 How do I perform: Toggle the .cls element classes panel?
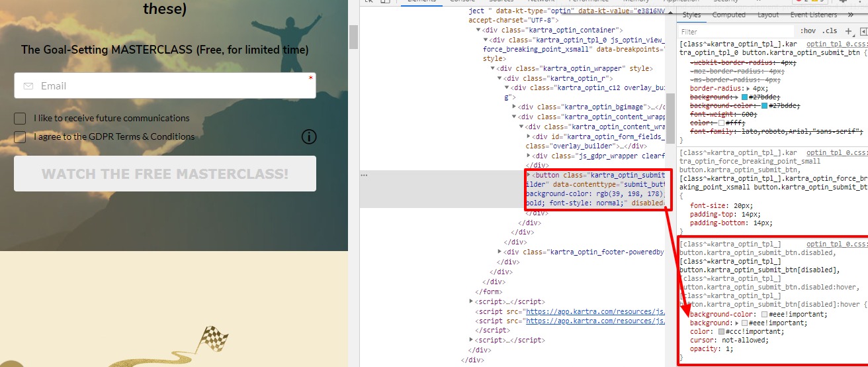[x=828, y=31]
